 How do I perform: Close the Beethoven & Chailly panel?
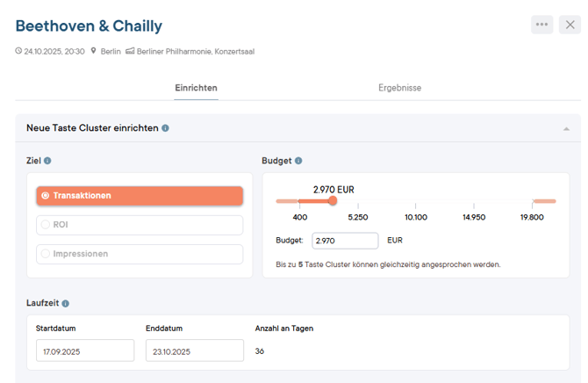[x=570, y=25]
